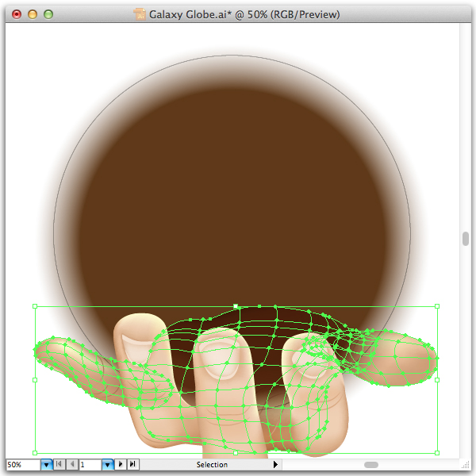Click the vertical scrollbar thumb
This screenshot has width=476, height=476.
[x=466, y=239]
